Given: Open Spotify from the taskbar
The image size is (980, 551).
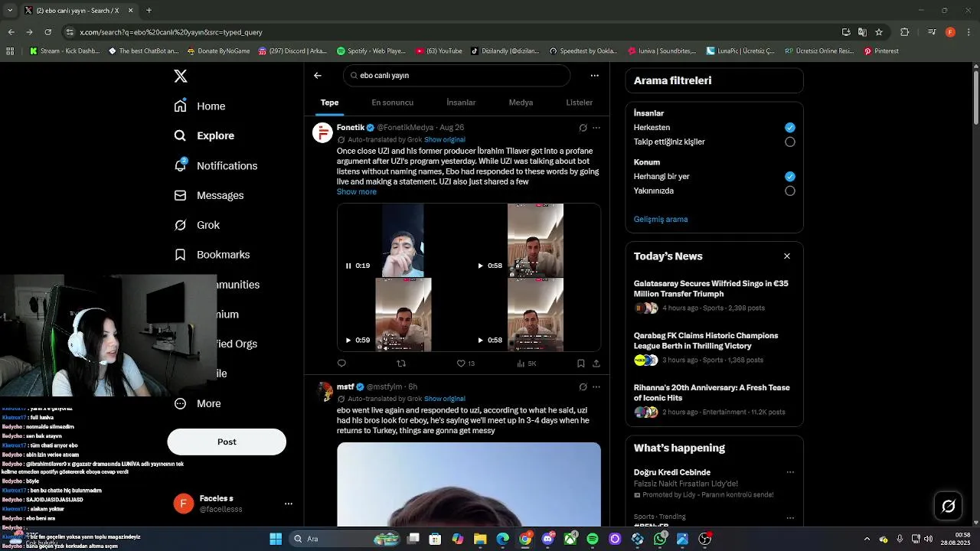Looking at the screenshot, I should [593, 539].
